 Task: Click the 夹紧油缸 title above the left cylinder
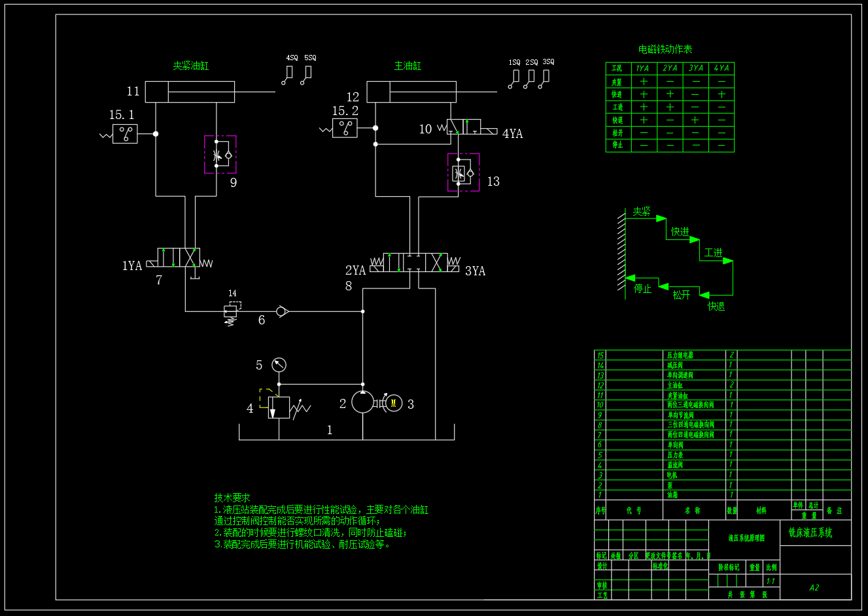(191, 66)
